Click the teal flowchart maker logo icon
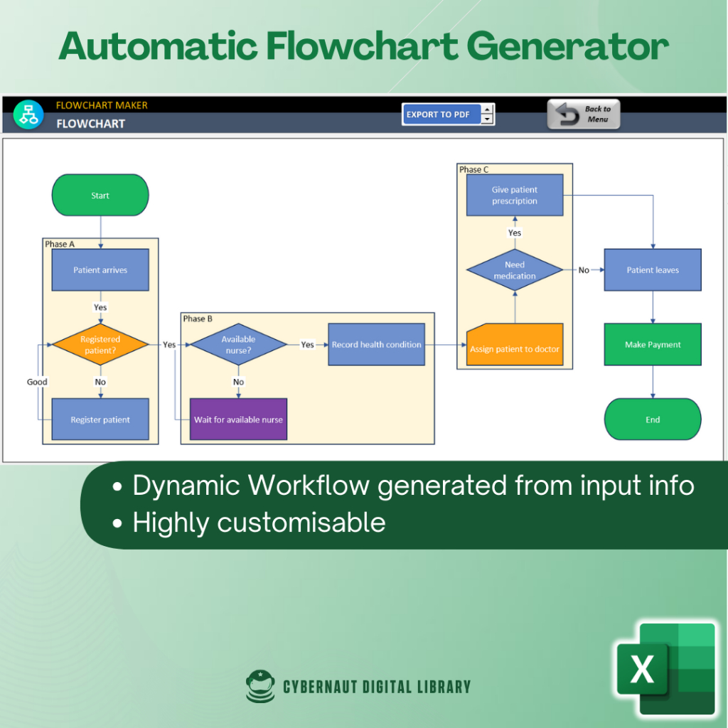 click(28, 114)
